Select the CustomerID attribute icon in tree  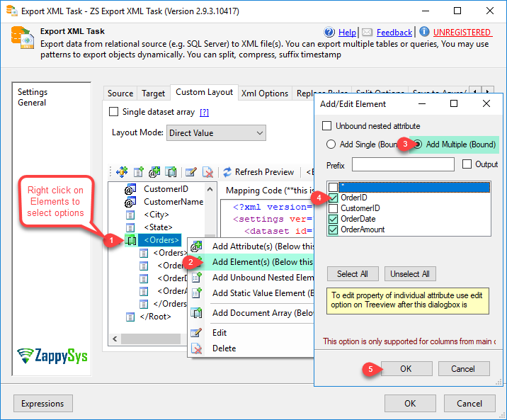pyautogui.click(x=130, y=189)
